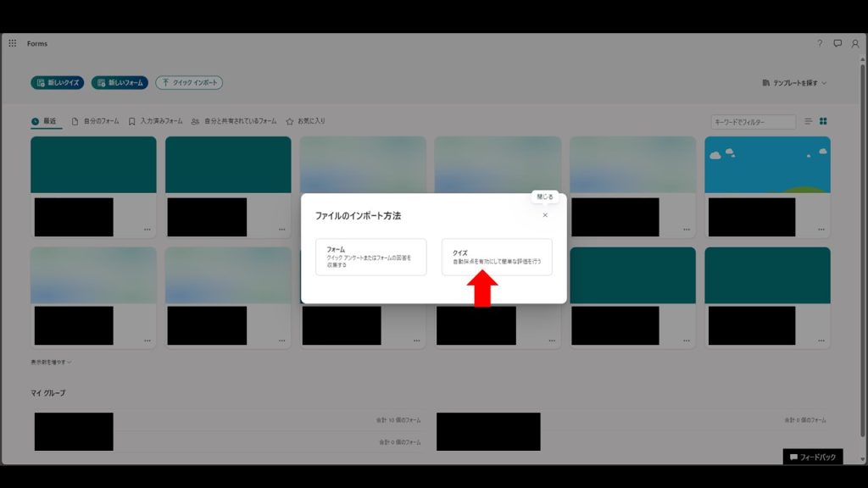Screen dimensions: 868x488
Task: Click the フィードバック button at bottom right
Action: [812, 457]
